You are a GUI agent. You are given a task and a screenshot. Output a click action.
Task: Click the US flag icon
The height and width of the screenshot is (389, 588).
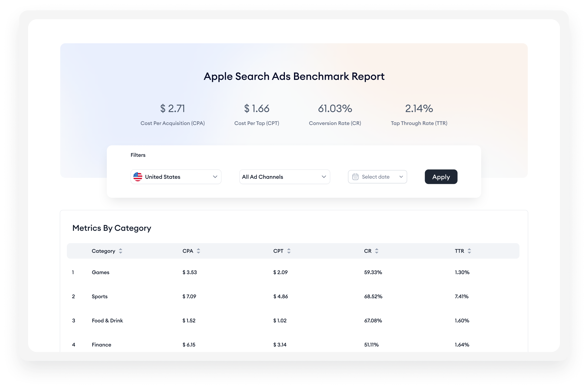pyautogui.click(x=138, y=177)
